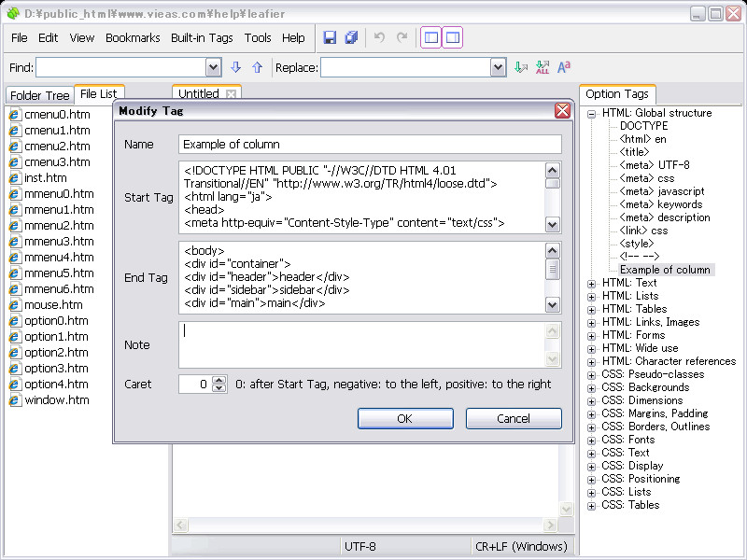Click the Find Previous up arrow
The height and width of the screenshot is (560, 747).
[257, 67]
